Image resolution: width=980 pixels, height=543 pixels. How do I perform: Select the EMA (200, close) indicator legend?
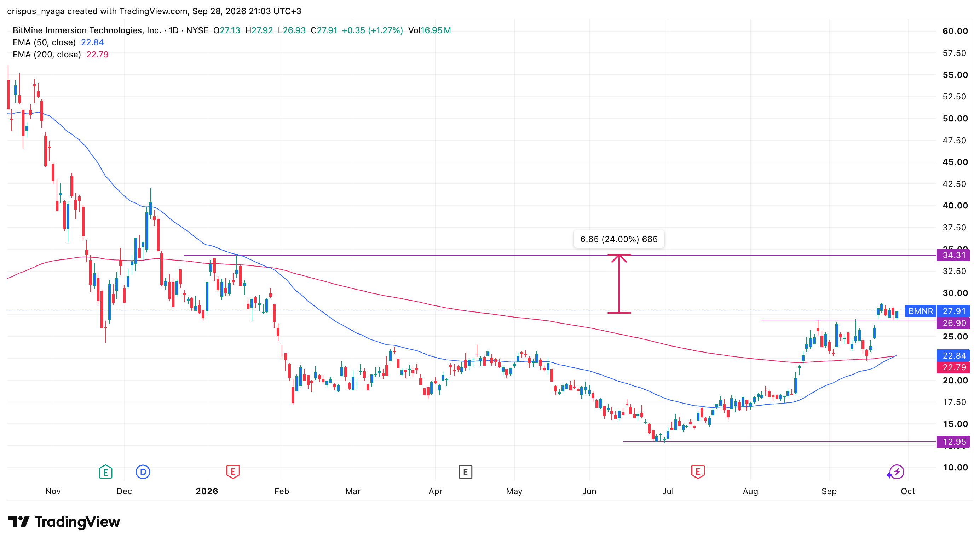[x=60, y=55]
